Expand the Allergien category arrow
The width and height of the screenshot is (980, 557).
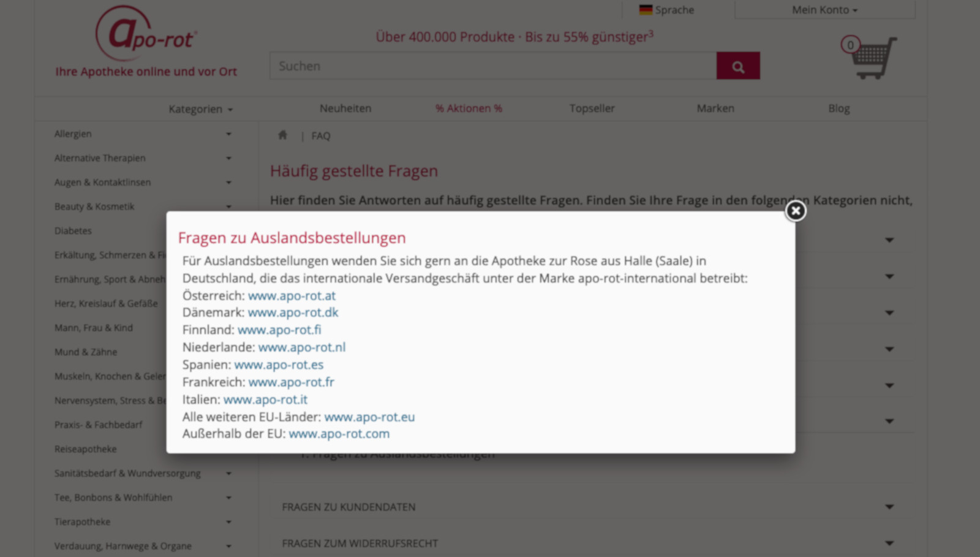tap(228, 134)
